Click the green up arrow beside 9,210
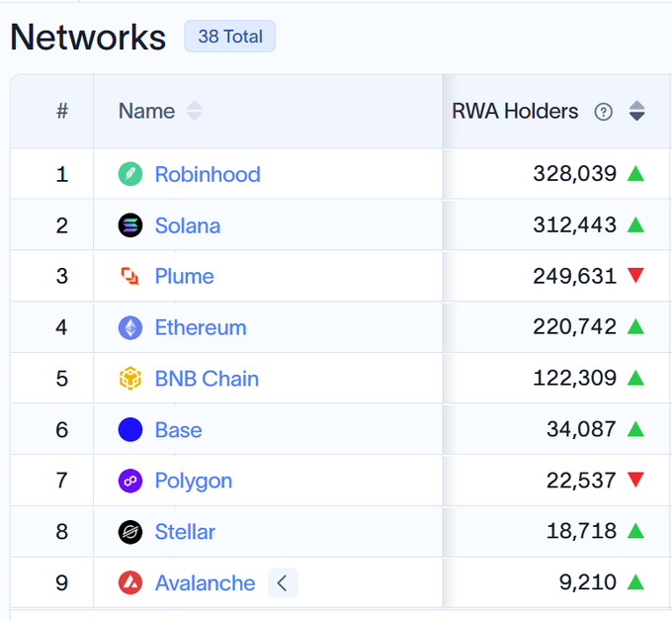 click(635, 581)
